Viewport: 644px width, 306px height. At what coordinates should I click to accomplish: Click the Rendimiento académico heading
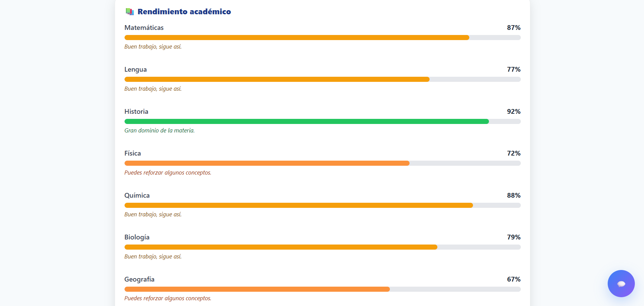184,12
